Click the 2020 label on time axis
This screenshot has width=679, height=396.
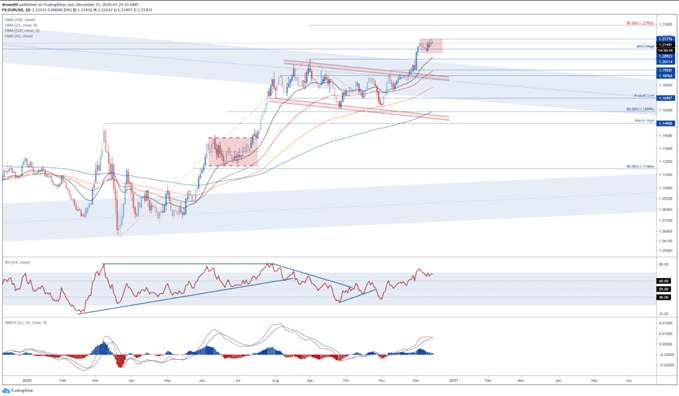pos(27,380)
